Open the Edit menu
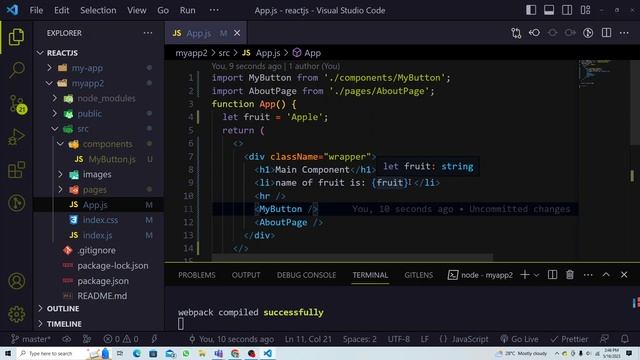 (x=61, y=10)
